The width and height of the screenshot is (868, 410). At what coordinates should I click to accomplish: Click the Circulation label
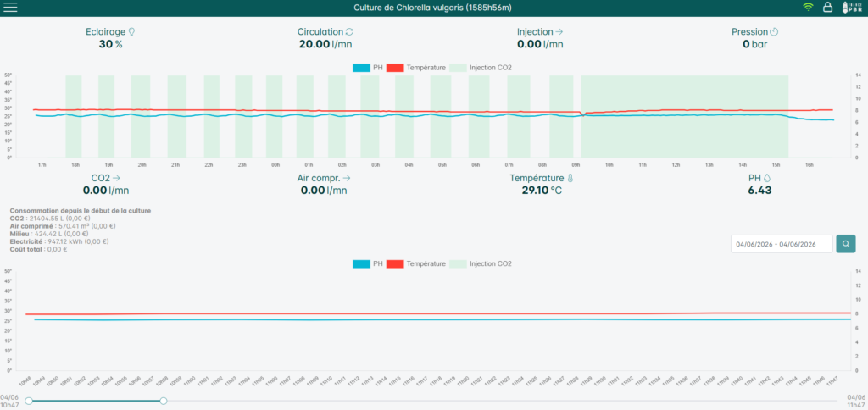(x=320, y=32)
